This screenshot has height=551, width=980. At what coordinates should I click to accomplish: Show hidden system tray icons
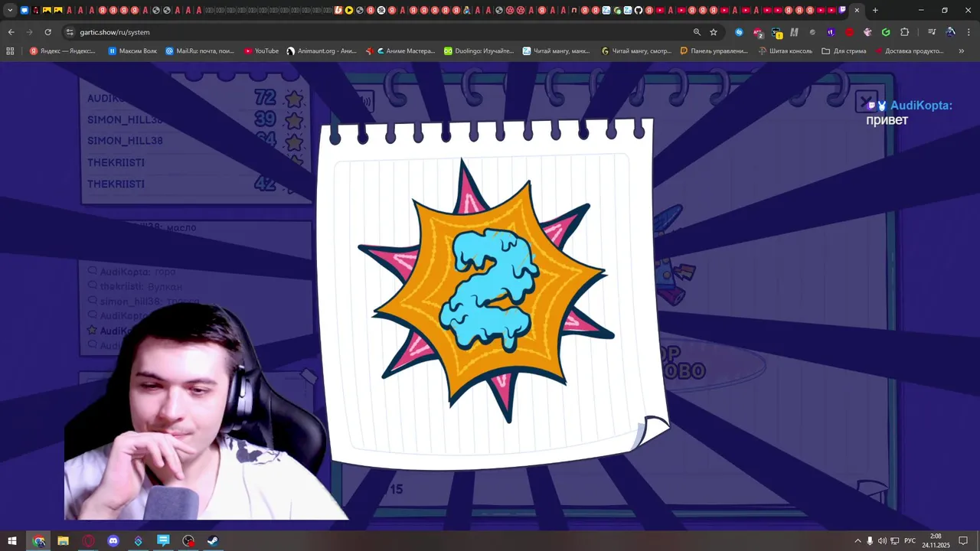click(x=857, y=541)
